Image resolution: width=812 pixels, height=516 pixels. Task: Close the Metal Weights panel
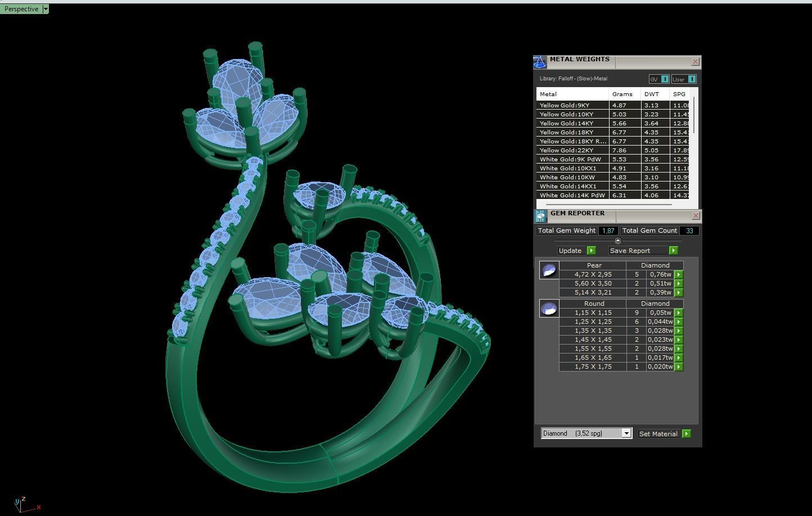point(695,62)
